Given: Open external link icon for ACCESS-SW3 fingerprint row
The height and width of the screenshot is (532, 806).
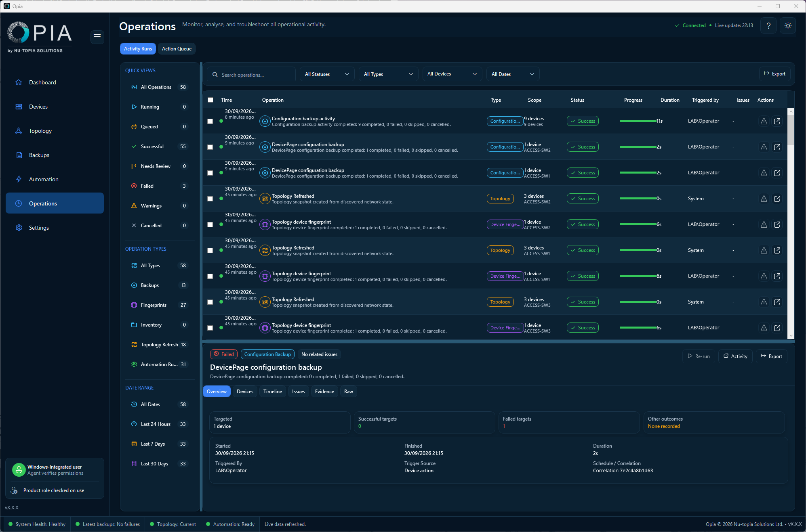Looking at the screenshot, I should click(x=777, y=328).
